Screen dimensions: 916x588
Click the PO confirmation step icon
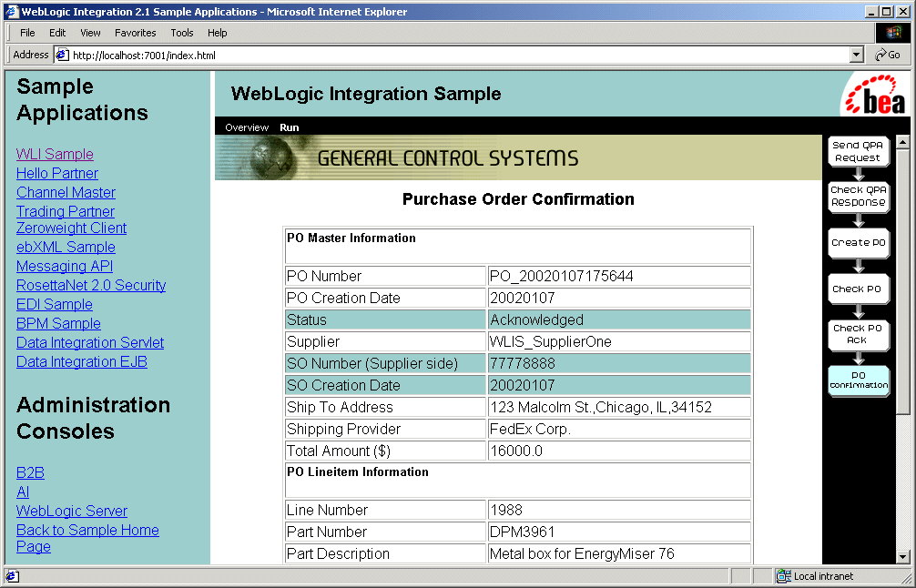858,380
